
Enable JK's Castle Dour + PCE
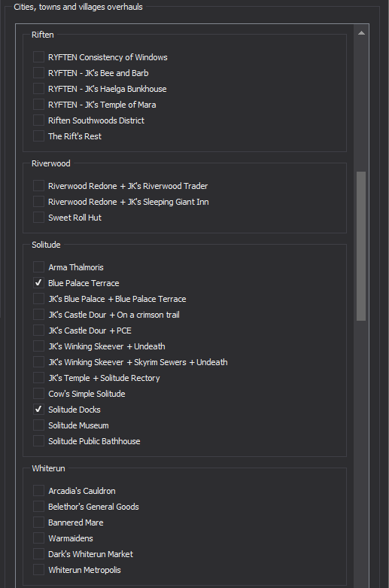coord(38,330)
